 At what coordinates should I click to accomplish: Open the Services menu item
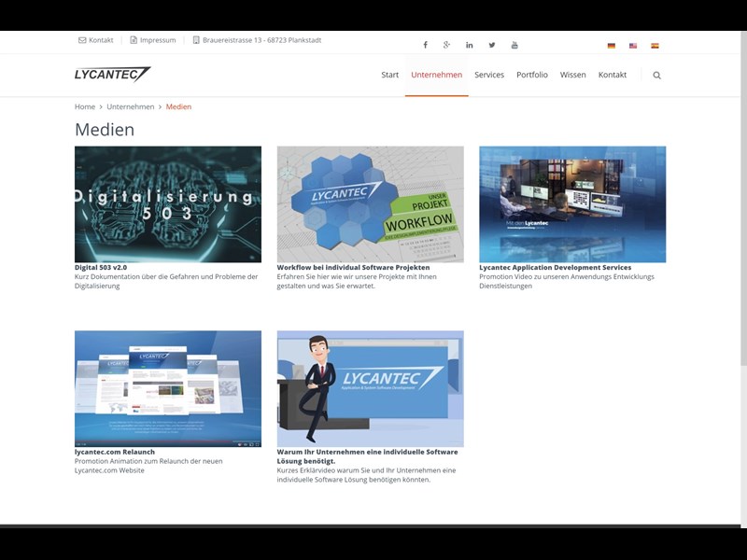tap(489, 75)
